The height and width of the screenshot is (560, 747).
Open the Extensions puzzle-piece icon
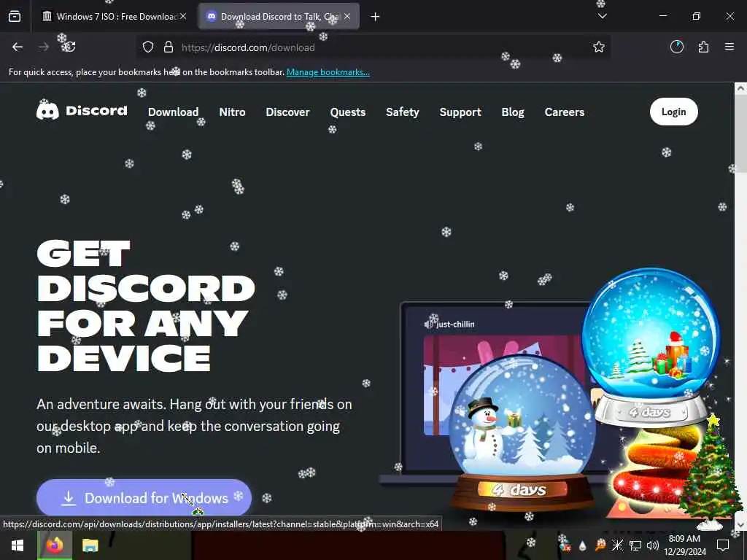pyautogui.click(x=703, y=47)
